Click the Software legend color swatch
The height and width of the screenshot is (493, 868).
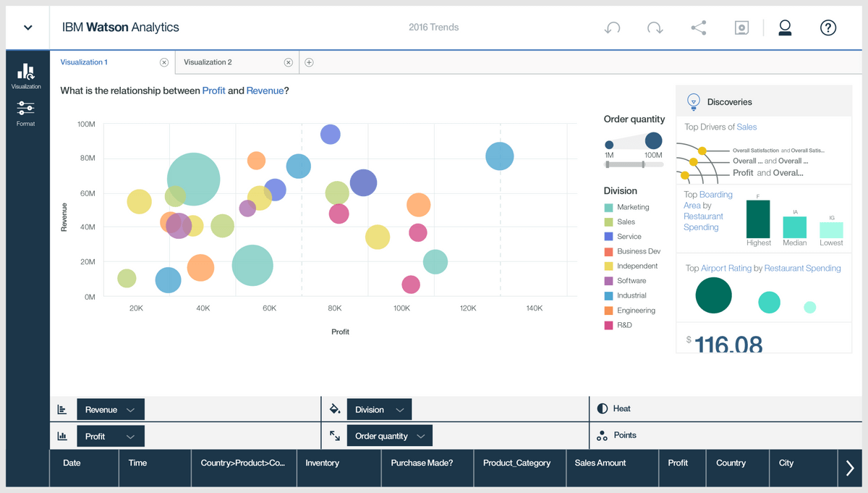(609, 281)
